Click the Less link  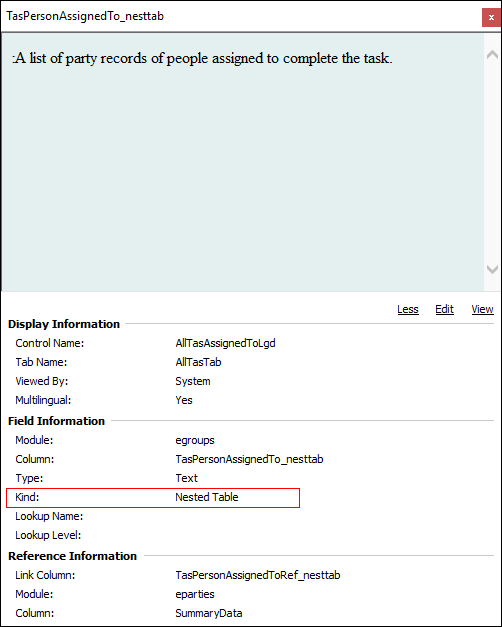click(x=408, y=309)
